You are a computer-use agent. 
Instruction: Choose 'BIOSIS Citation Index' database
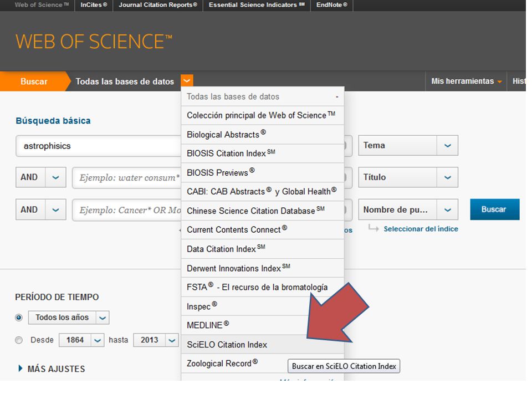[263, 154]
